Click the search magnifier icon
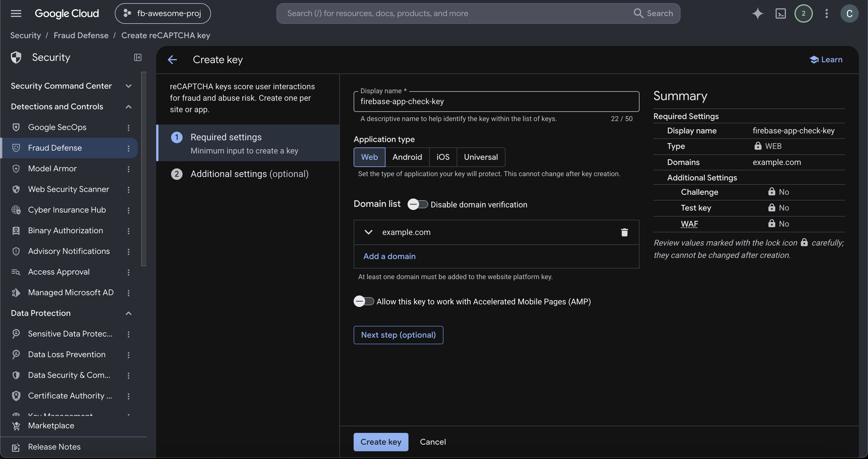868x459 pixels. click(x=638, y=13)
